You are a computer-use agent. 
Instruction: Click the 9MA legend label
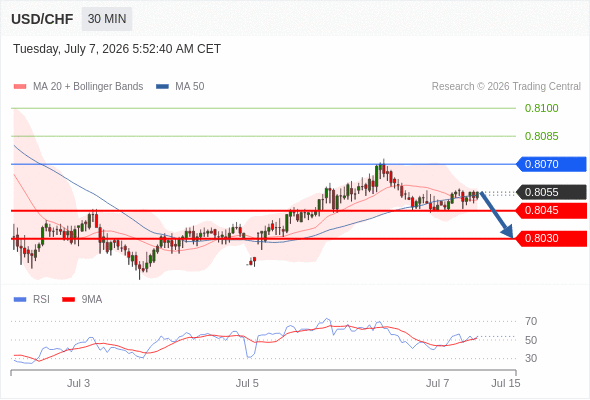pyautogui.click(x=92, y=300)
